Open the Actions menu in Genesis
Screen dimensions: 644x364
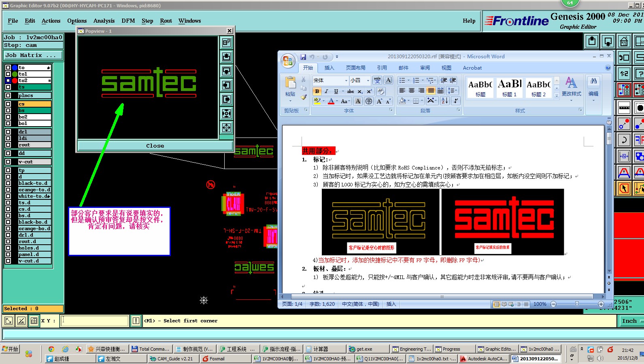coord(51,21)
